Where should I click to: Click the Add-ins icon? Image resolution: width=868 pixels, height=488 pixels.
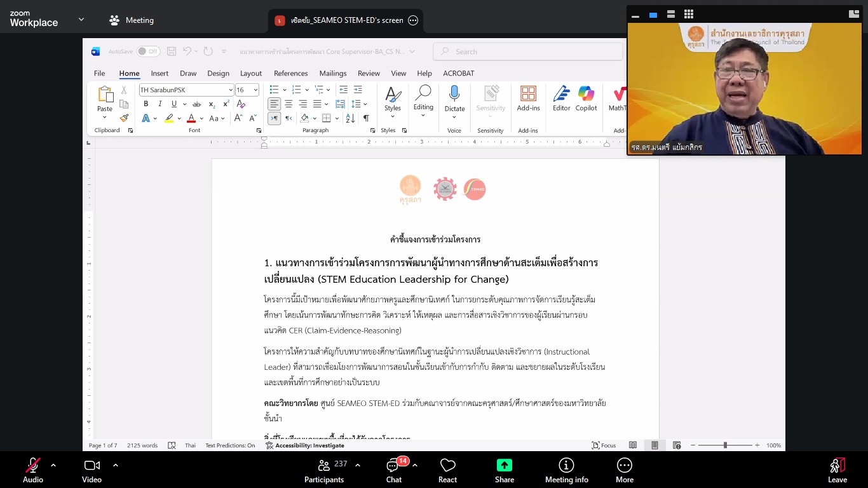(528, 94)
